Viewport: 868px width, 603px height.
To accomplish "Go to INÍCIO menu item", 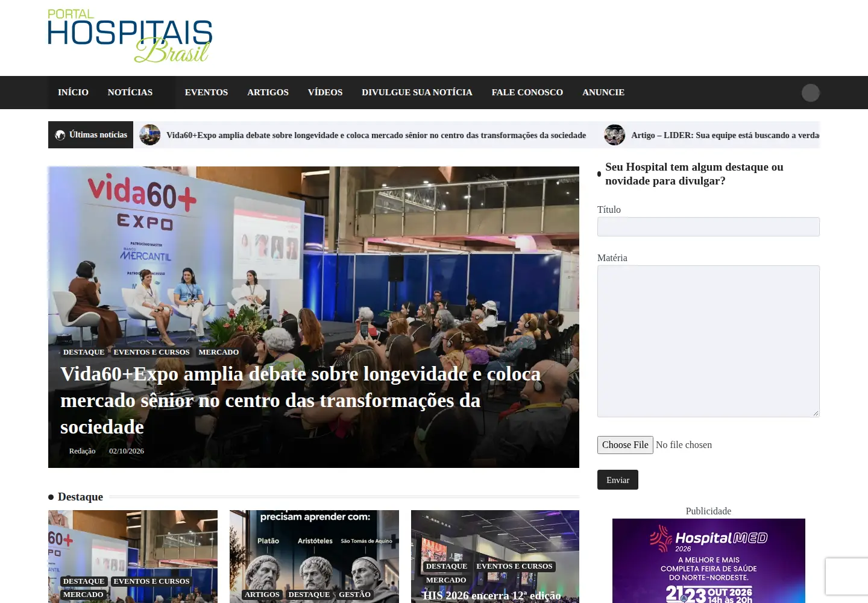I will (73, 92).
